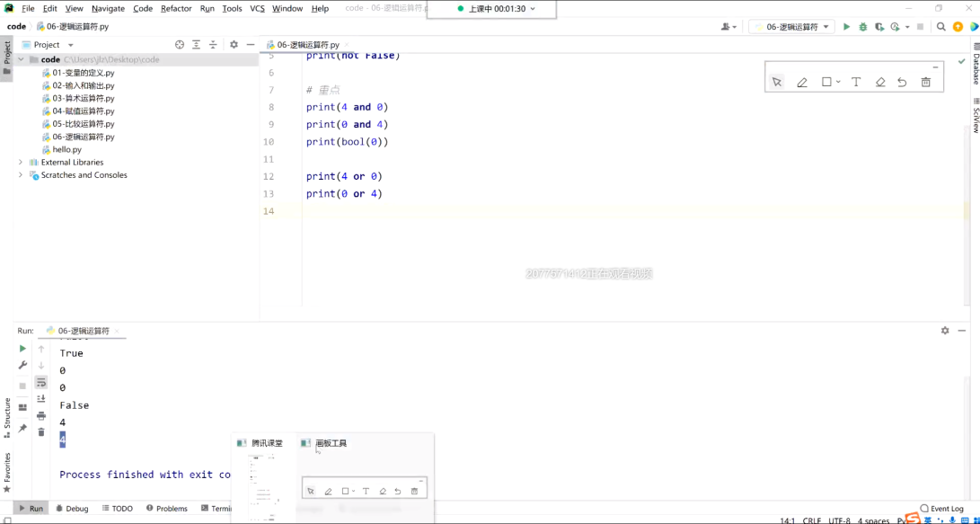The image size is (980, 524).
Task: Open the run configuration dropdown 06-逻辑运算符
Action: coord(790,27)
